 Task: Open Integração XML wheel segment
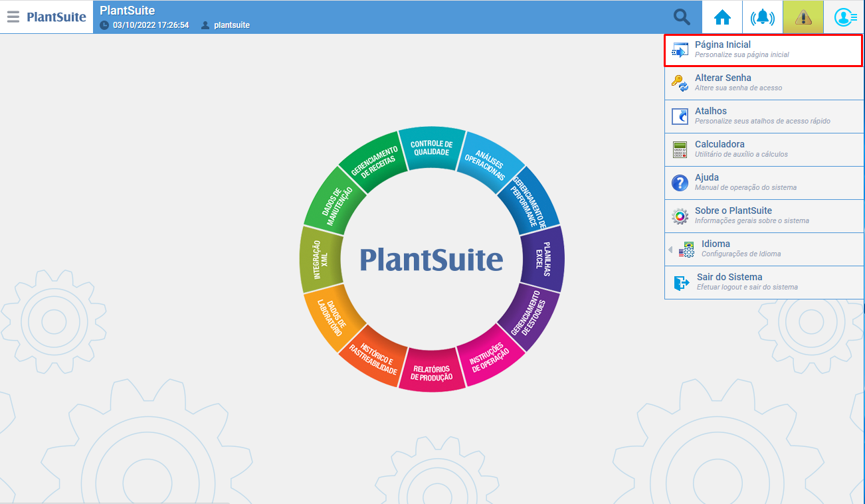(x=321, y=259)
